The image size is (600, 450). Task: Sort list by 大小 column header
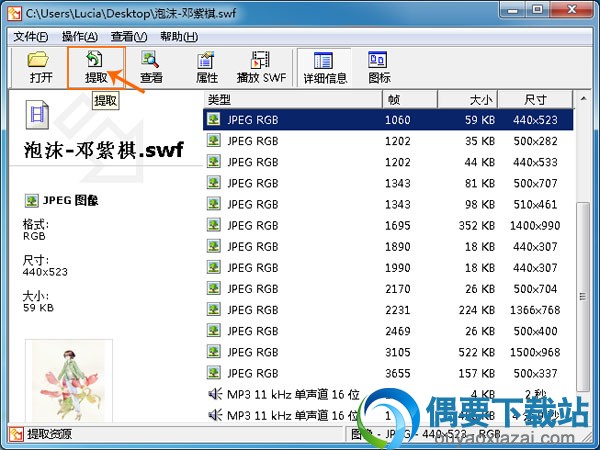(468, 100)
